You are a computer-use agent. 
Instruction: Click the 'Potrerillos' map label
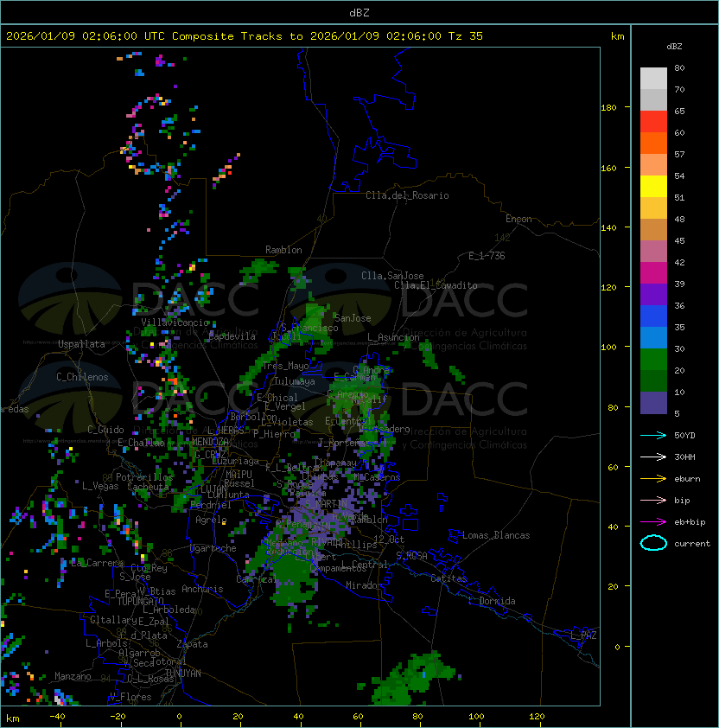coord(144,476)
